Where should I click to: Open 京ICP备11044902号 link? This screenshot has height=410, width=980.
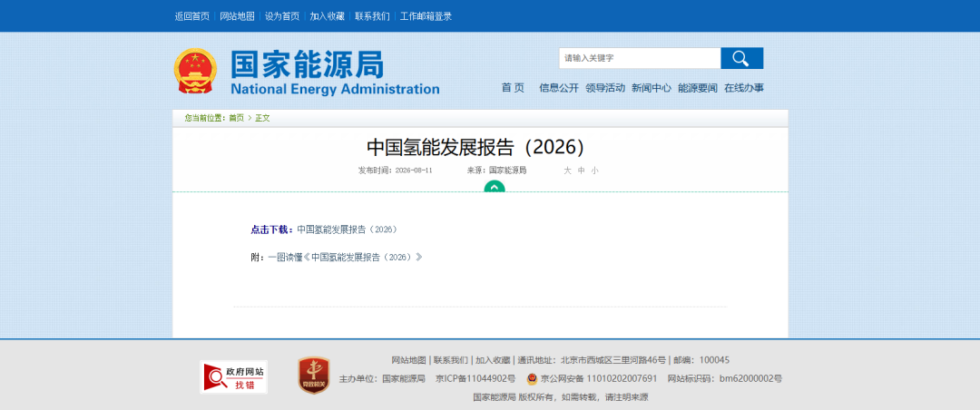[x=475, y=379]
